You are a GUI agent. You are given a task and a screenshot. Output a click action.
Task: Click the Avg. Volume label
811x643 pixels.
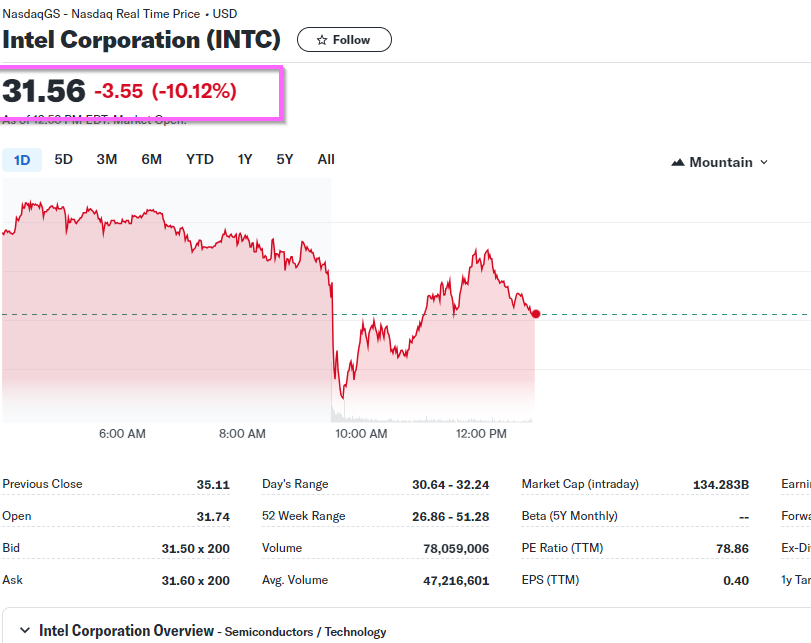click(295, 580)
